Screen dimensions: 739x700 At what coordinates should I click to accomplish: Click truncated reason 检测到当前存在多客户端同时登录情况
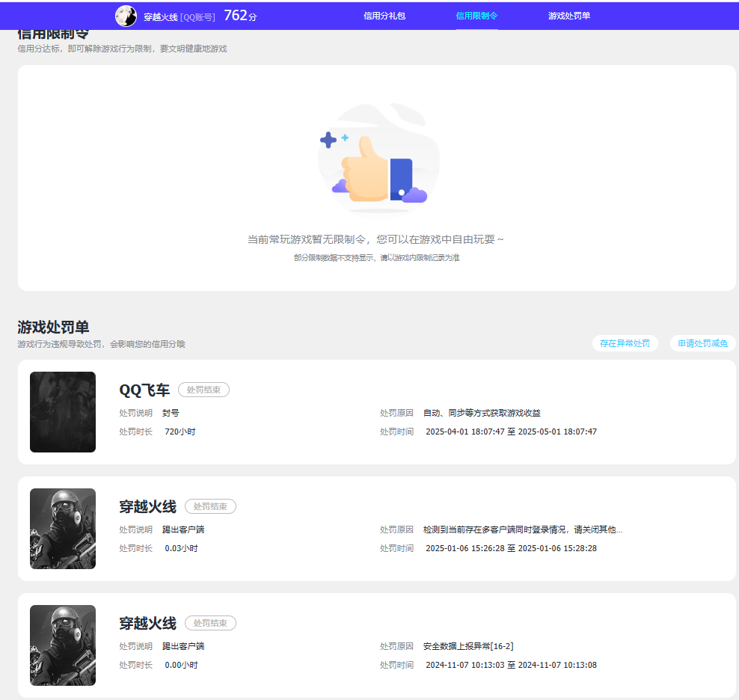[x=523, y=529]
